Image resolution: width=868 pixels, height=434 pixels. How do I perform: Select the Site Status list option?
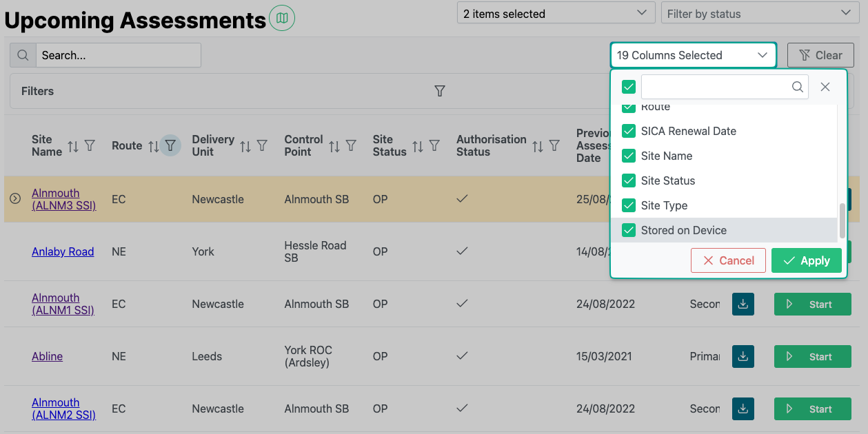coord(667,180)
